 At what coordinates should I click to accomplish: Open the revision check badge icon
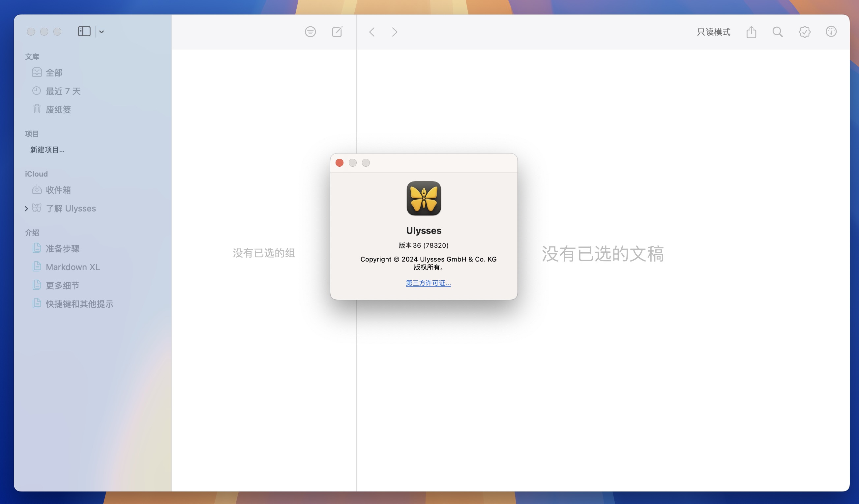point(805,32)
